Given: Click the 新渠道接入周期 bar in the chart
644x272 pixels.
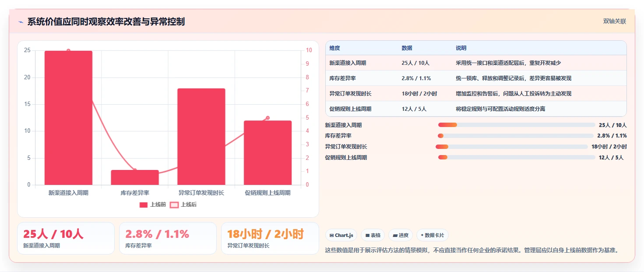Looking at the screenshot, I should click(x=68, y=118).
